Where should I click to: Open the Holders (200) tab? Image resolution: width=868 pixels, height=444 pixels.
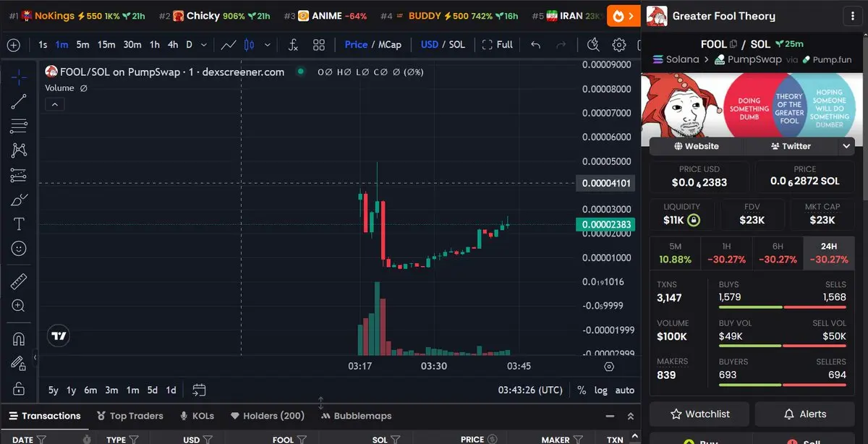(x=268, y=416)
